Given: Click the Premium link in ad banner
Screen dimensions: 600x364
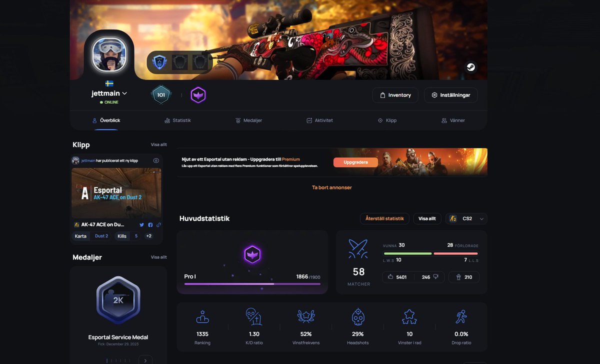Looking at the screenshot, I should point(291,159).
